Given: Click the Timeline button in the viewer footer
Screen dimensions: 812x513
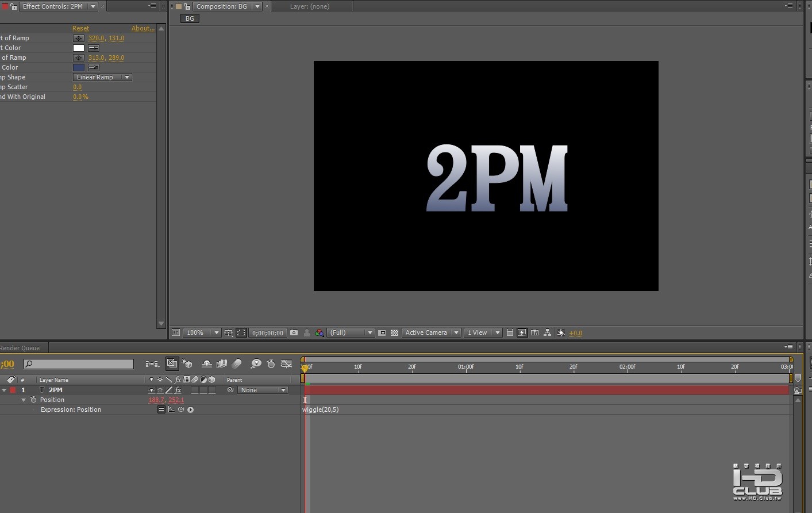Looking at the screenshot, I should (535, 333).
